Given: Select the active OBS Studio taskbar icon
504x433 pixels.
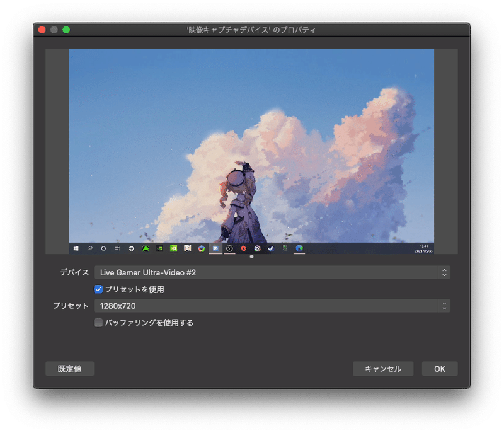Looking at the screenshot, I should [x=215, y=248].
